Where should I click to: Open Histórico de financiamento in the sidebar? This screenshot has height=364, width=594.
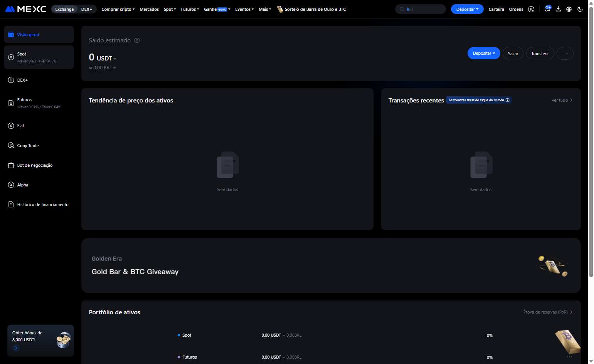point(39,205)
